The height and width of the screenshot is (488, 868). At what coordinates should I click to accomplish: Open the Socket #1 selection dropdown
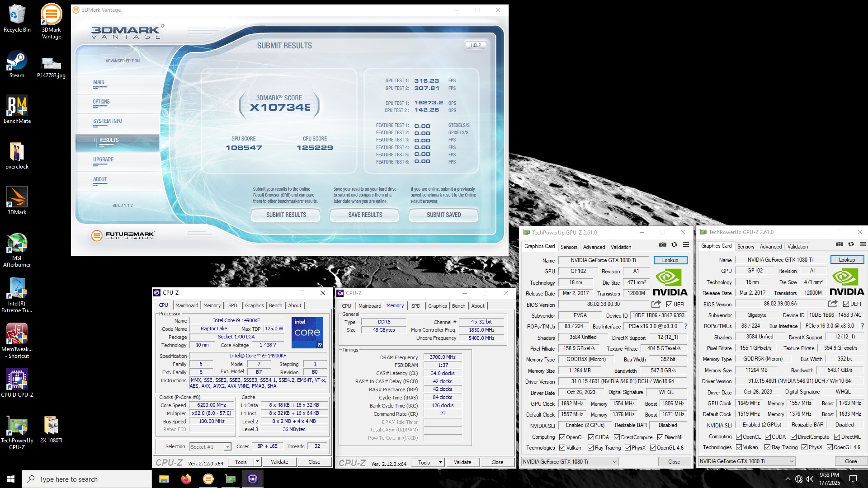point(210,446)
